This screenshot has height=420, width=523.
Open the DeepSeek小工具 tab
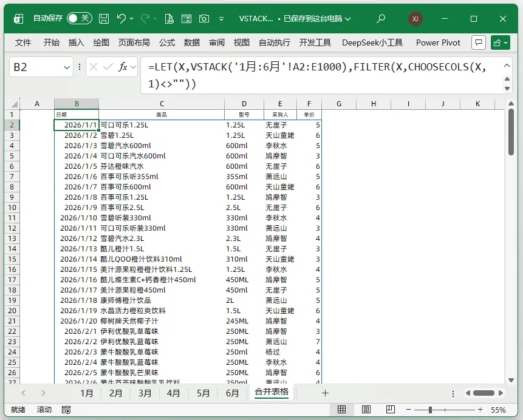click(x=372, y=42)
